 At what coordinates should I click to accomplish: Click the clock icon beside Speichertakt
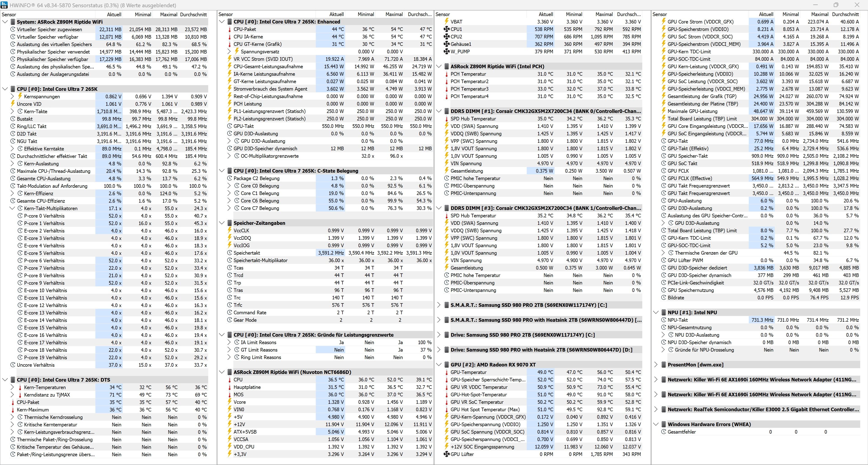[229, 253]
